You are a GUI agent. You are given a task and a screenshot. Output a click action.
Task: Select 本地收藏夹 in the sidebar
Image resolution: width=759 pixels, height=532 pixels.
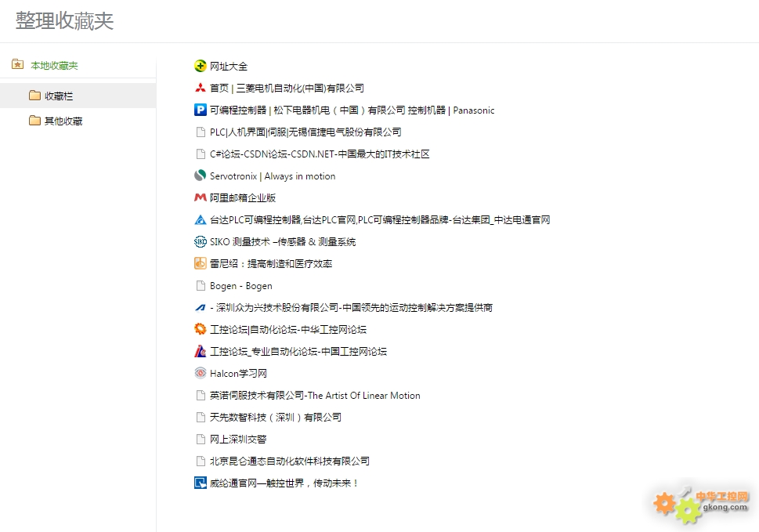54,65
